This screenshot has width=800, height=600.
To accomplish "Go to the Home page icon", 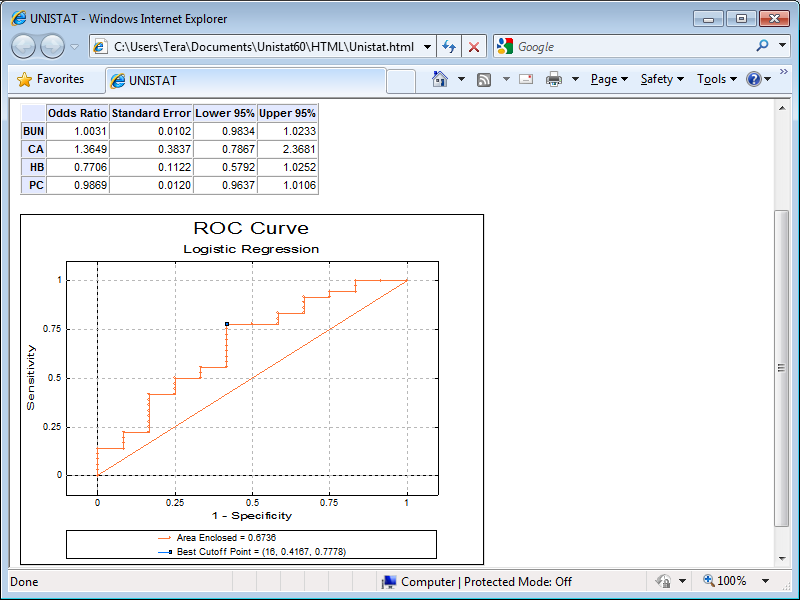I will click(x=440, y=79).
